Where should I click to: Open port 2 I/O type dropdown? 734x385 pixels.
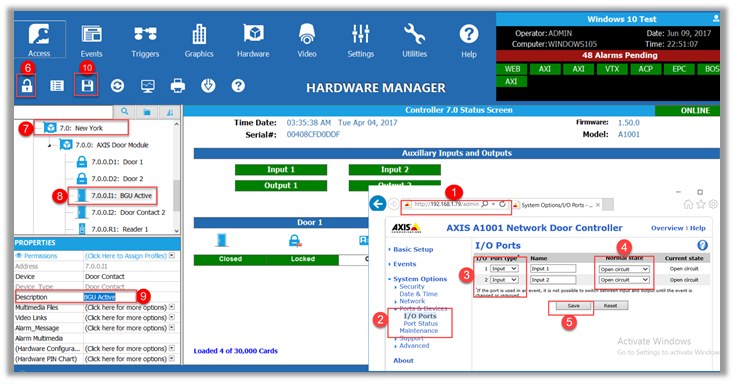coord(504,280)
